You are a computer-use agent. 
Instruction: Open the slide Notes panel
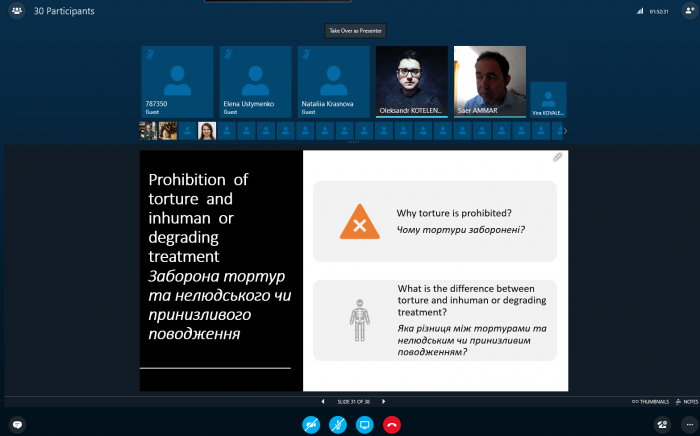[x=688, y=401]
